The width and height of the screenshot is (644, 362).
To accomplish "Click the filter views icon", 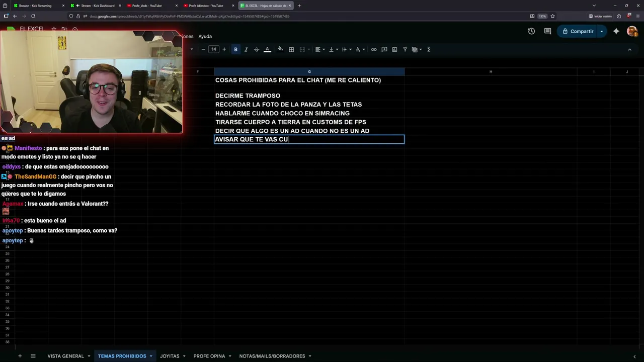I will click(415, 49).
